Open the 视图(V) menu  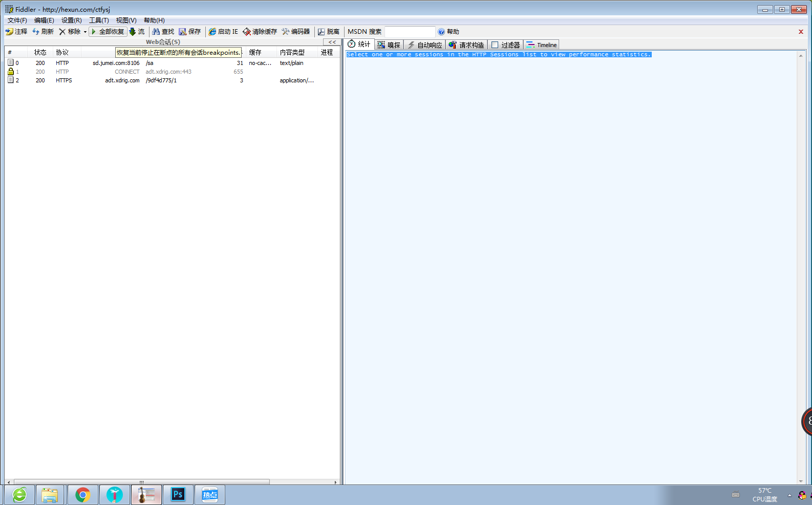tap(126, 20)
